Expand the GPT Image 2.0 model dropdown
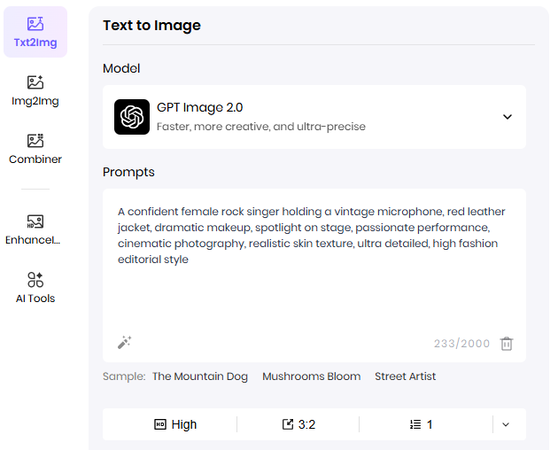The image size is (558, 450). tap(507, 117)
